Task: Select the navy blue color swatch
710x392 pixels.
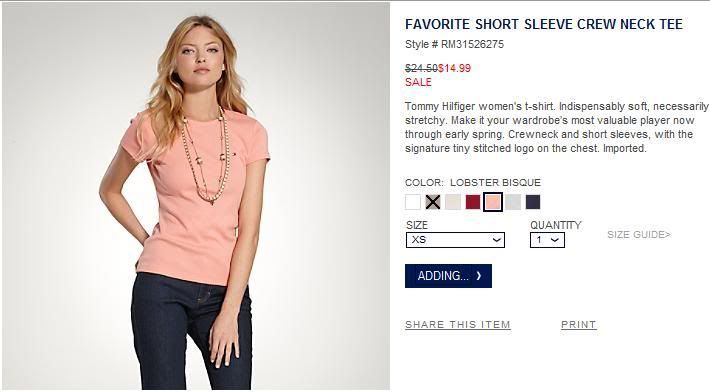Action: 533,202
